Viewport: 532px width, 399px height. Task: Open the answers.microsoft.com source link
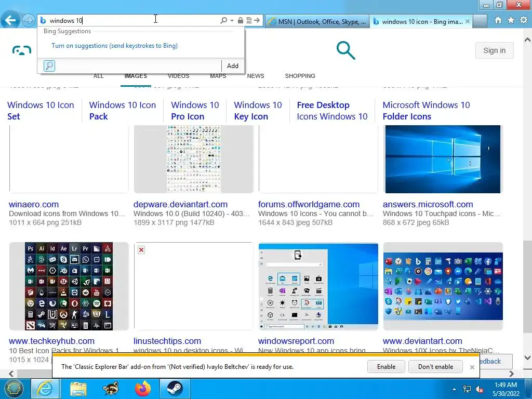pyautogui.click(x=428, y=204)
